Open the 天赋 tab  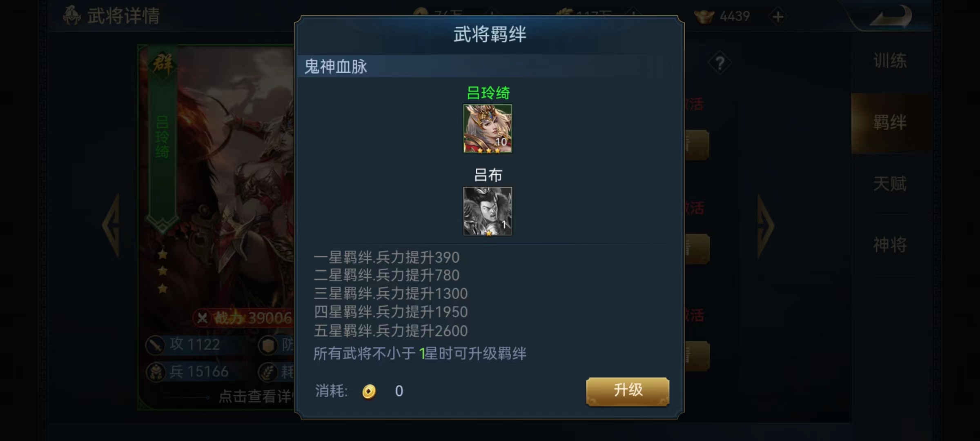pyautogui.click(x=890, y=184)
